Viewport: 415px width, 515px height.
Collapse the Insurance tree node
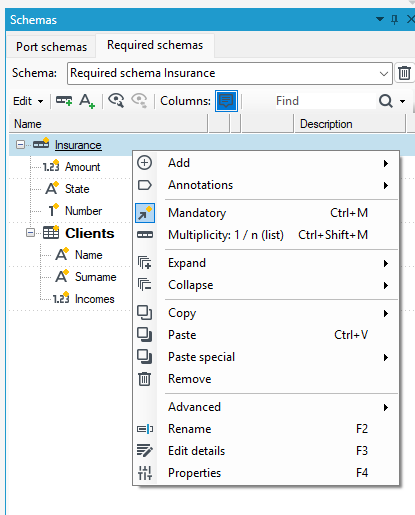pos(20,145)
